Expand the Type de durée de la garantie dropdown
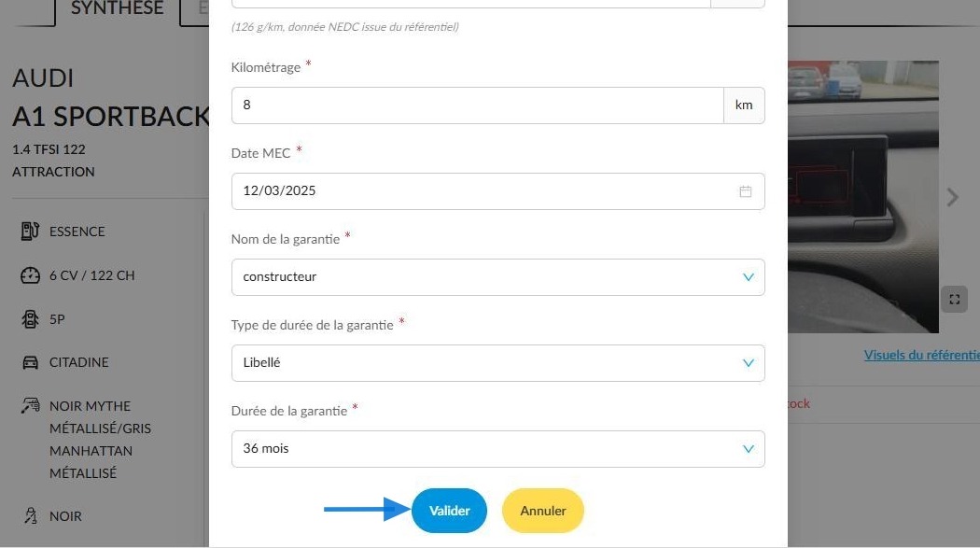Viewport: 980px width, 548px height. tap(497, 363)
